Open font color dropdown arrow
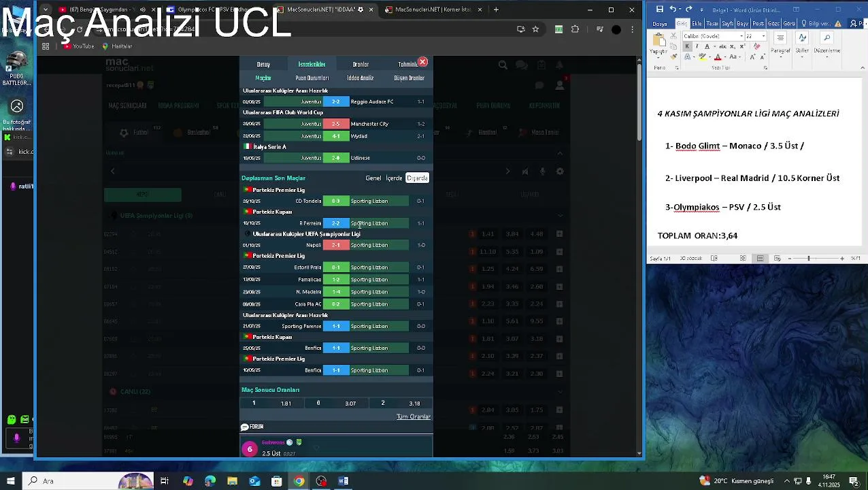The width and height of the screenshot is (868, 490). pyautogui.click(x=725, y=56)
